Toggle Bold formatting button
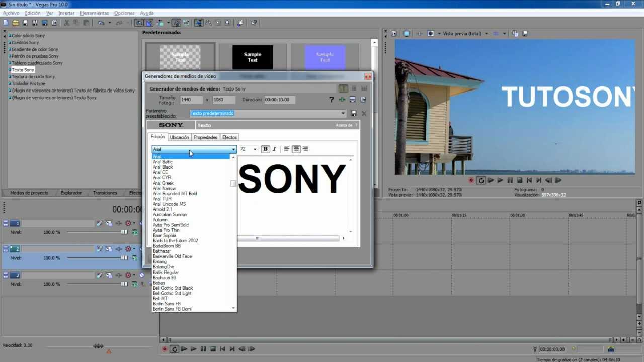The height and width of the screenshot is (362, 644). 266,149
